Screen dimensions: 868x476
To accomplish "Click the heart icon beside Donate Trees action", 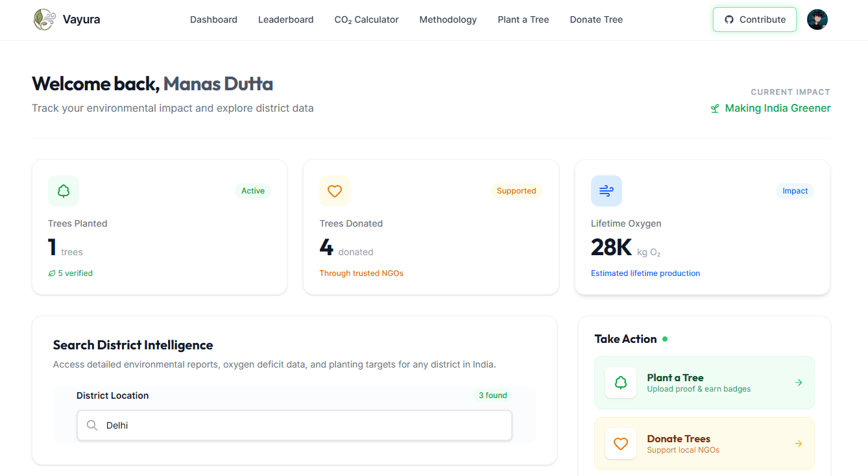I will [x=621, y=444].
